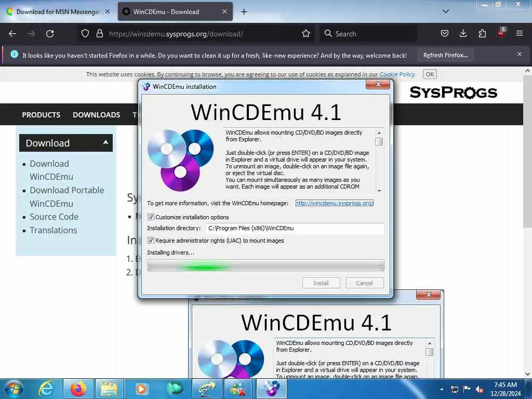
Task: Open the DOWNLOADS navigation menu
Action: 96,115
